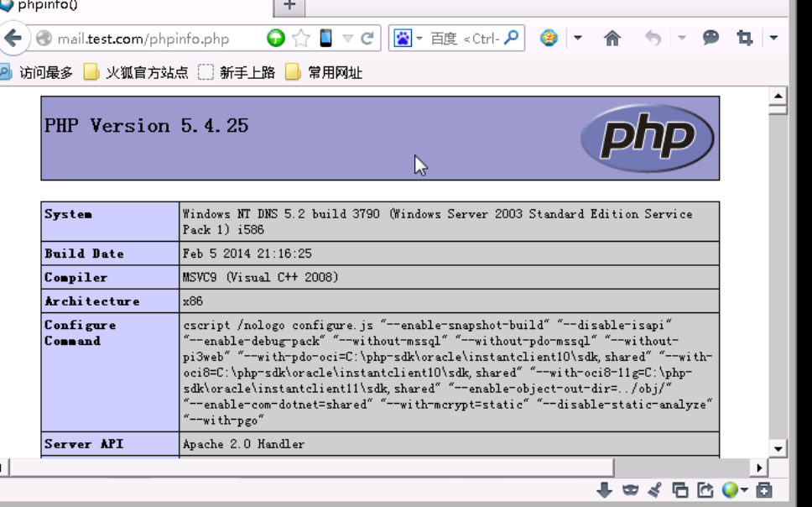Click the star badge toolbar icon
This screenshot has height=507, width=812.
coord(549,38)
